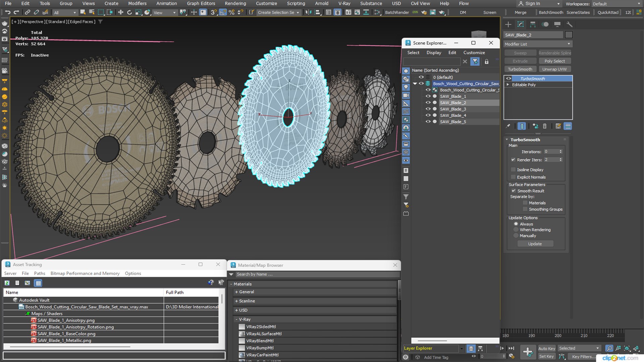Screen dimensions: 644x362
Task: Click the remove modifier trash icon
Action: tap(545, 126)
